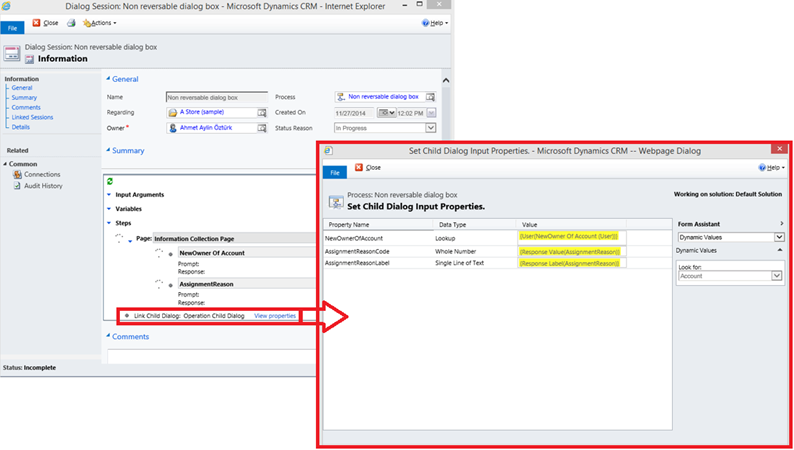This screenshot has height=450, width=794.
Task: Click lookup icon for Process field
Action: [430, 97]
